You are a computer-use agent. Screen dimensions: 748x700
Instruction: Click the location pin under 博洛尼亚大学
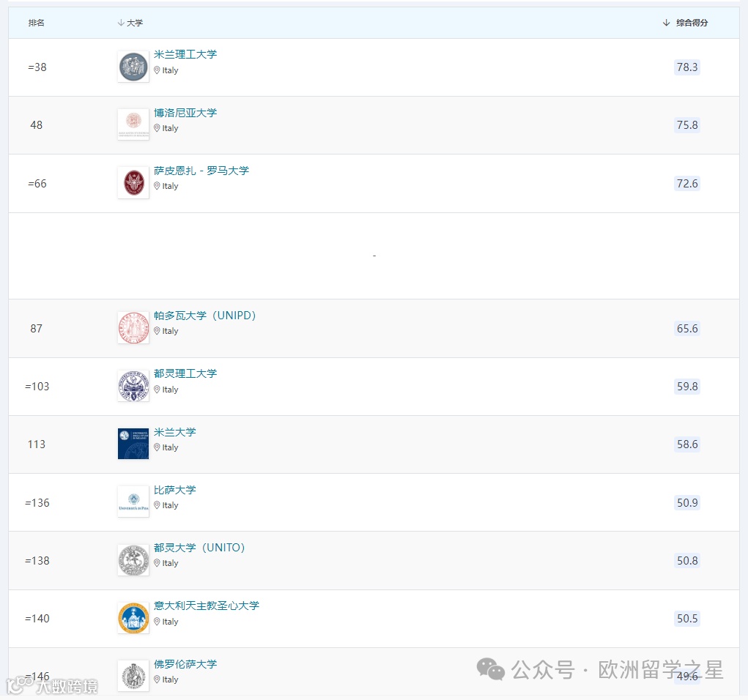(157, 128)
